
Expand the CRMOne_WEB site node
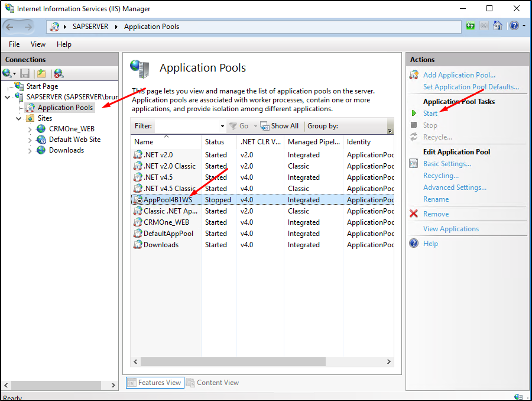pos(30,129)
